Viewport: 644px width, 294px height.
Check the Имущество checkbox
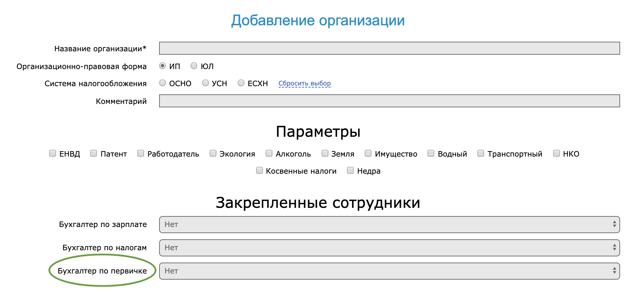(368, 153)
